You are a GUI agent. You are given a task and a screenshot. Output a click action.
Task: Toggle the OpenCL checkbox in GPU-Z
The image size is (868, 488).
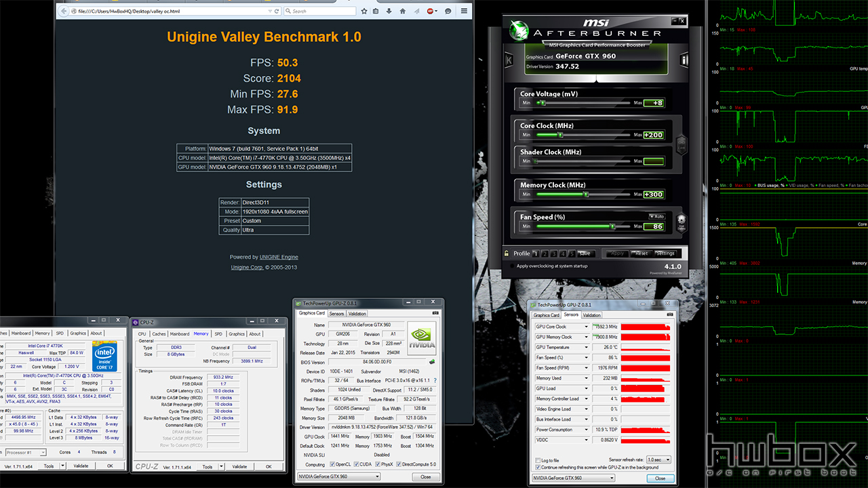[332, 464]
